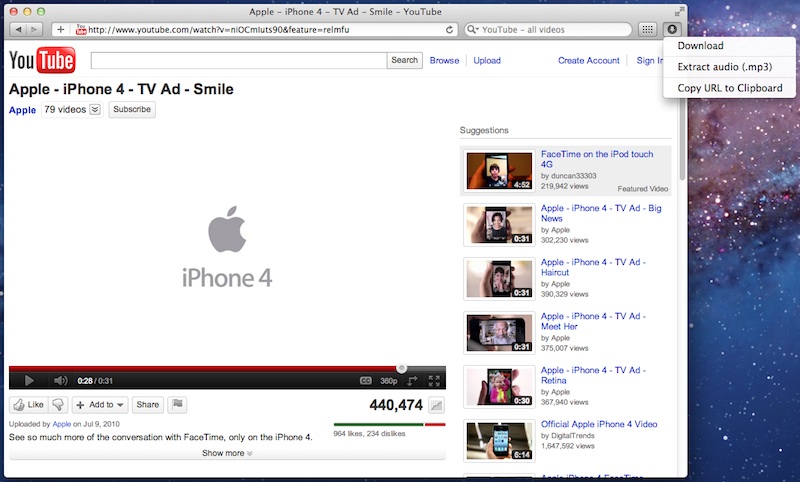Enter fullscreen mode in the video player

click(x=434, y=381)
